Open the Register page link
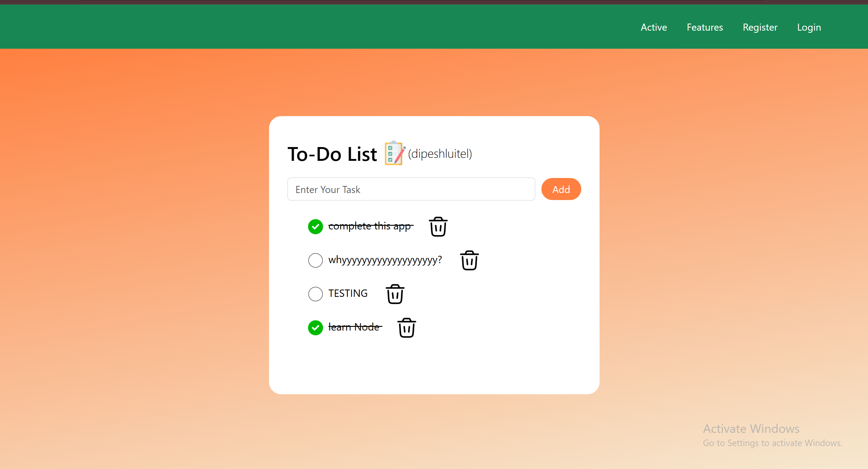Image resolution: width=868 pixels, height=469 pixels. tap(760, 27)
